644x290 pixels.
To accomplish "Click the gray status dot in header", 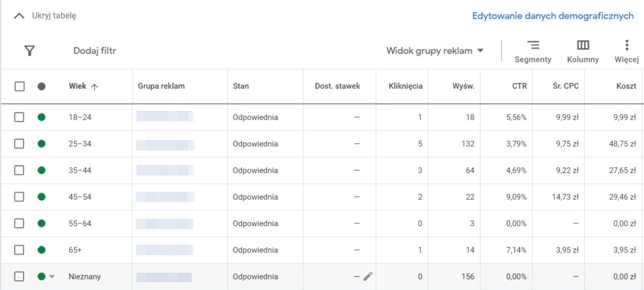I will point(42,86).
